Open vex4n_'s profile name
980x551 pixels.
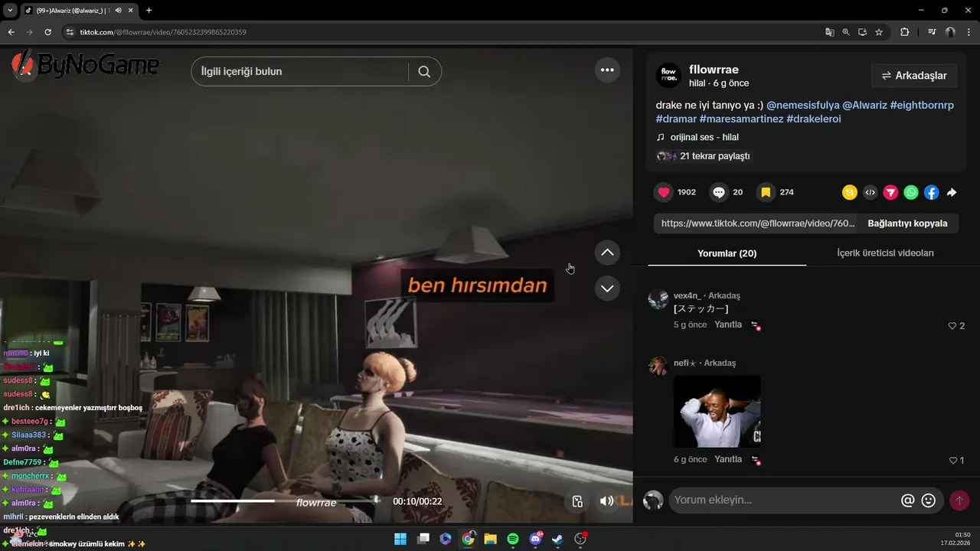click(x=687, y=295)
